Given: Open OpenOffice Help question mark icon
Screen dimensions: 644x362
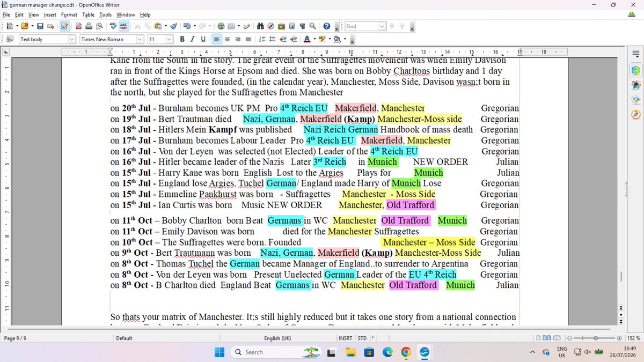Looking at the screenshot, I should [x=326, y=26].
